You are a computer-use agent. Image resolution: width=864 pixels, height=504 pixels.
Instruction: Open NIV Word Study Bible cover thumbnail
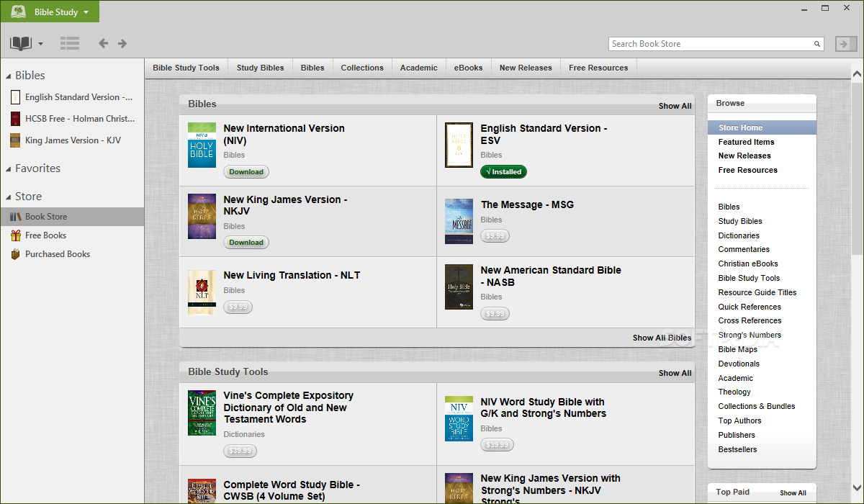click(x=459, y=418)
